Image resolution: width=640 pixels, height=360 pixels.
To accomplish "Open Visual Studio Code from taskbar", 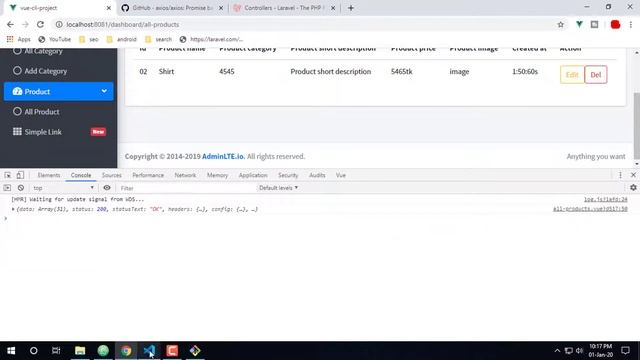I will pyautogui.click(x=149, y=351).
